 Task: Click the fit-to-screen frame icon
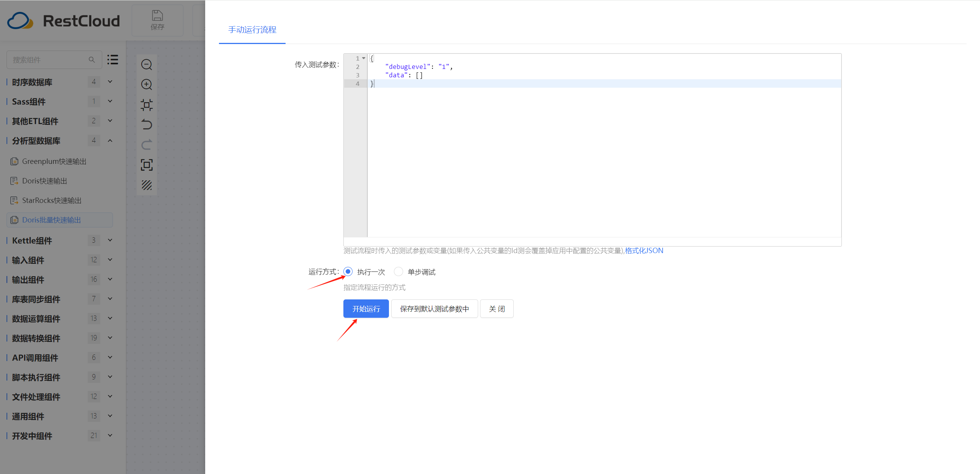pyautogui.click(x=147, y=165)
